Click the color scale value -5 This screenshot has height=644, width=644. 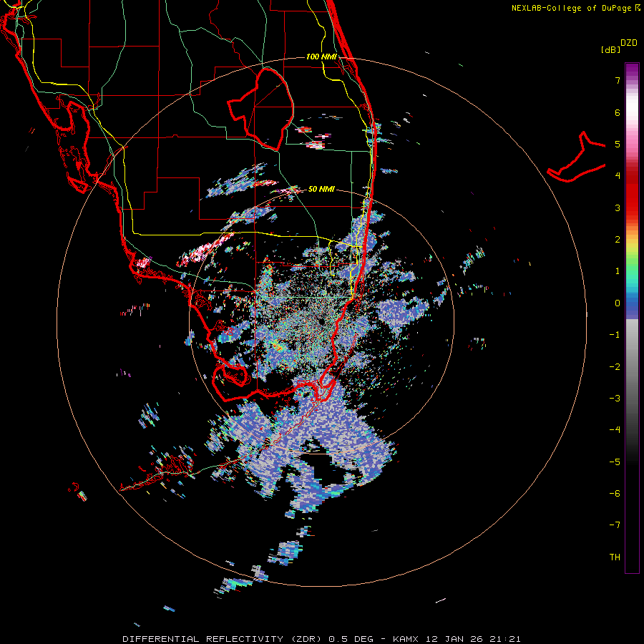coord(615,462)
